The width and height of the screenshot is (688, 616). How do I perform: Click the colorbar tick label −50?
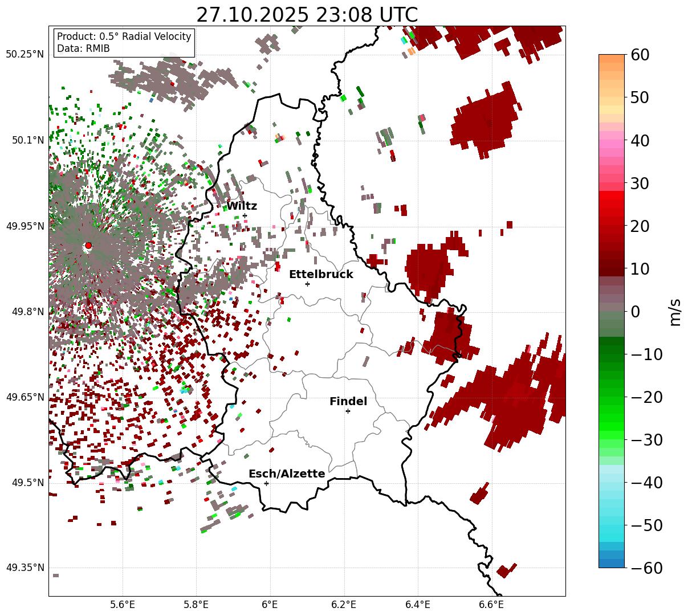coord(647,525)
